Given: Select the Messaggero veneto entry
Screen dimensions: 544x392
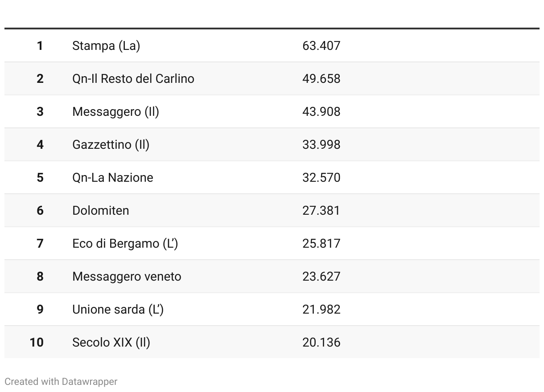Looking at the screenshot, I should (127, 276).
